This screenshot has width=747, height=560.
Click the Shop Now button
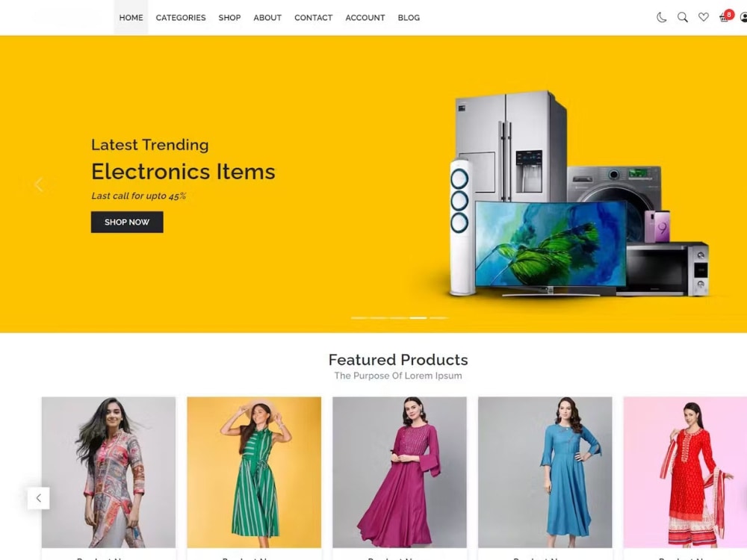coord(127,222)
